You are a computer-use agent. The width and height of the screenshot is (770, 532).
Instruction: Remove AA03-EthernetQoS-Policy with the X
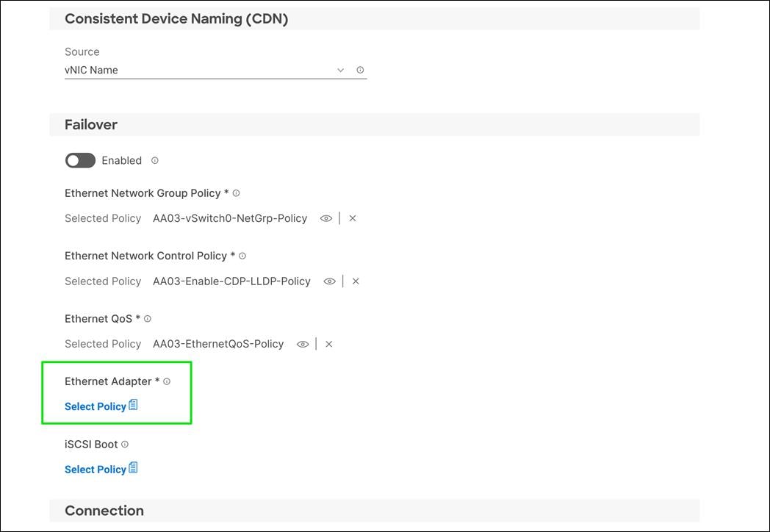(328, 344)
